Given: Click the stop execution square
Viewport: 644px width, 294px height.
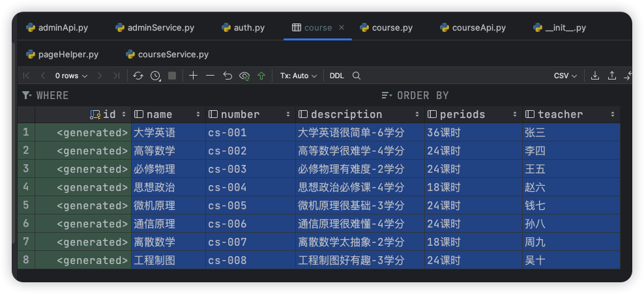Looking at the screenshot, I should (172, 76).
